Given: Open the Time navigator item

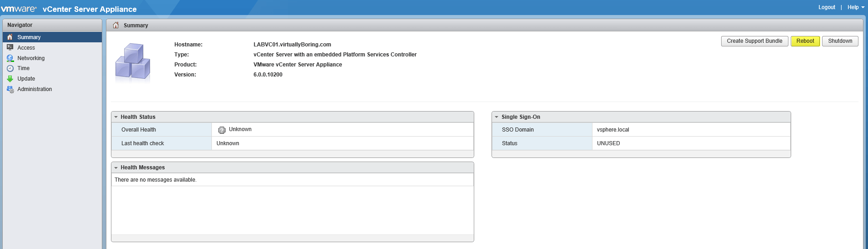Looking at the screenshot, I should 52,68.
